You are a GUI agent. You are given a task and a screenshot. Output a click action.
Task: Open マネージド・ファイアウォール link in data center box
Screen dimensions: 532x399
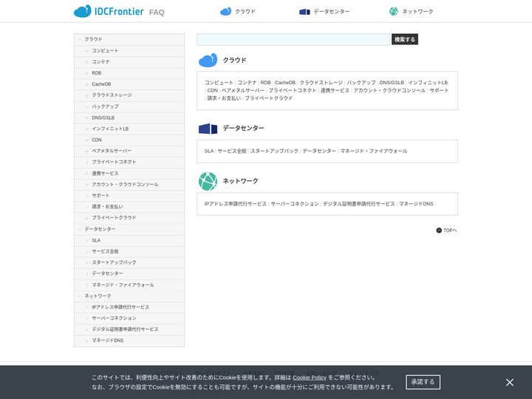coord(374,151)
